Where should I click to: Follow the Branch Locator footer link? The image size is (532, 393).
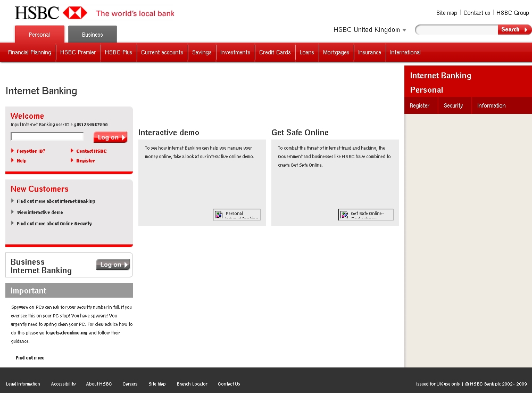coord(192,384)
